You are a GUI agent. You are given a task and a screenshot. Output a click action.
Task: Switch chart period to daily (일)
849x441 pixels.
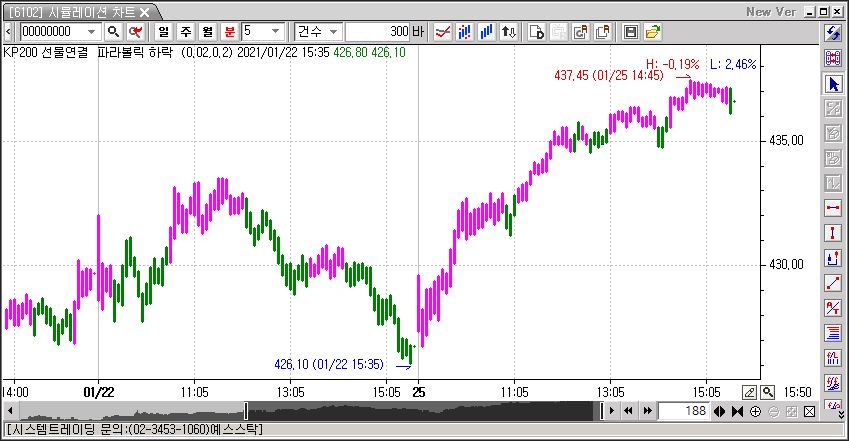coord(163,32)
